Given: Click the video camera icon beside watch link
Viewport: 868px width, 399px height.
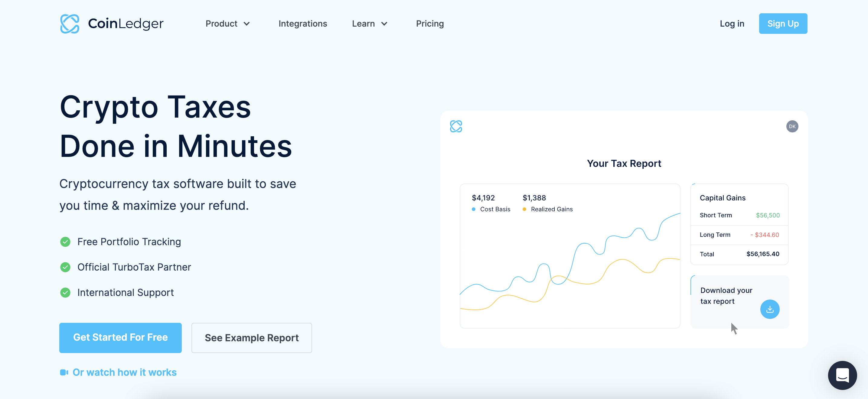Looking at the screenshot, I should coord(64,372).
